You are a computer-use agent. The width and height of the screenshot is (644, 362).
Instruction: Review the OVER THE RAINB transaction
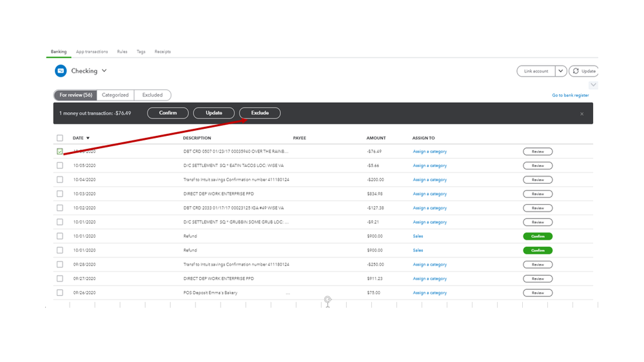(x=538, y=151)
